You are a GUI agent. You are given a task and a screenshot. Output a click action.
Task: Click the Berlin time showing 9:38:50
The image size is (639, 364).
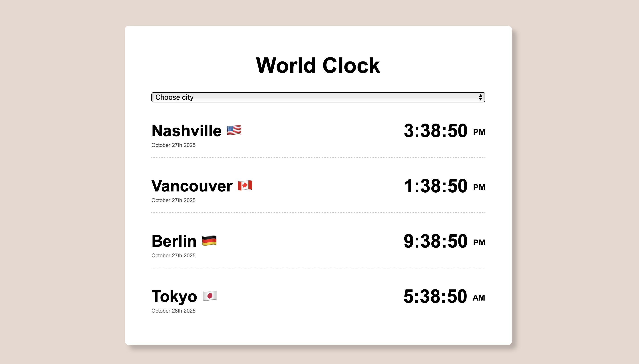[x=436, y=241]
